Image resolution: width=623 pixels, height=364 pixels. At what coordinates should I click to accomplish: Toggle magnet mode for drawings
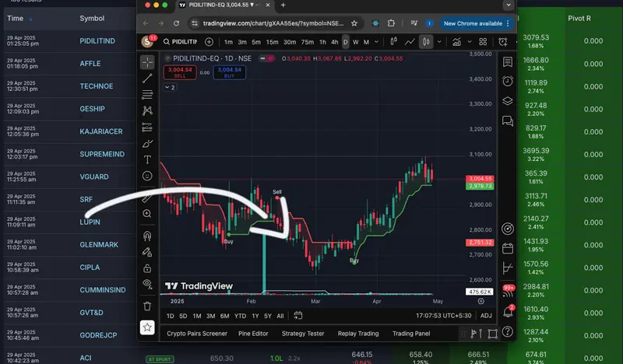point(147,236)
